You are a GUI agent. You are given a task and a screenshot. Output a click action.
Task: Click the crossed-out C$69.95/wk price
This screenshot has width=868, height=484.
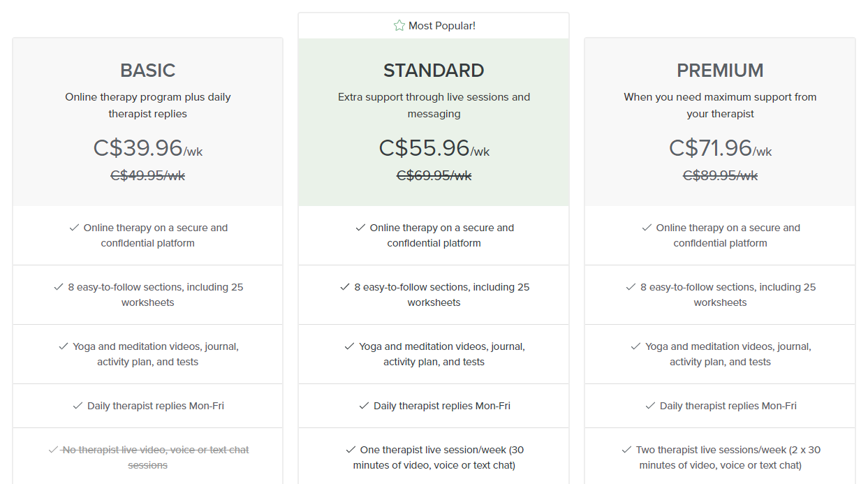(x=434, y=175)
